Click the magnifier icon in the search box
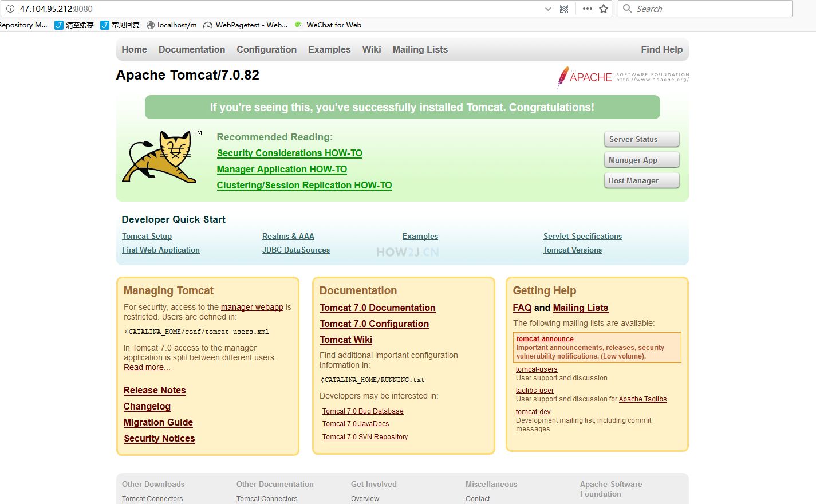816x504 pixels. pos(628,9)
